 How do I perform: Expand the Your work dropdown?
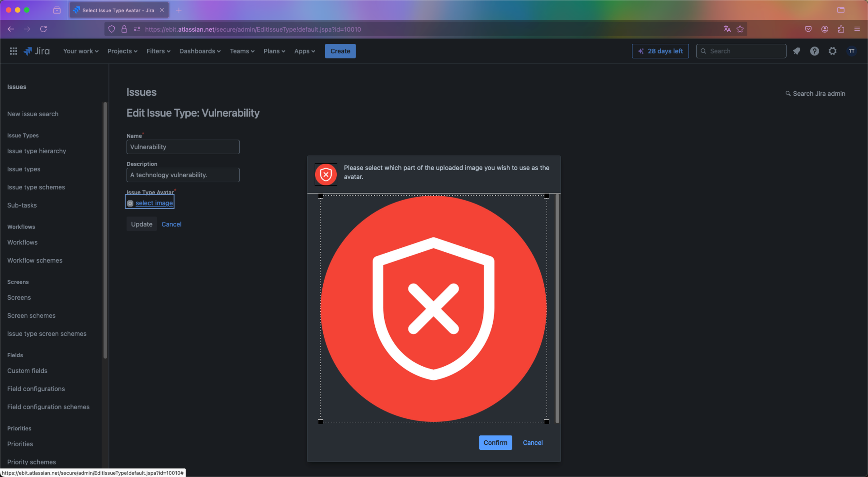tap(81, 51)
